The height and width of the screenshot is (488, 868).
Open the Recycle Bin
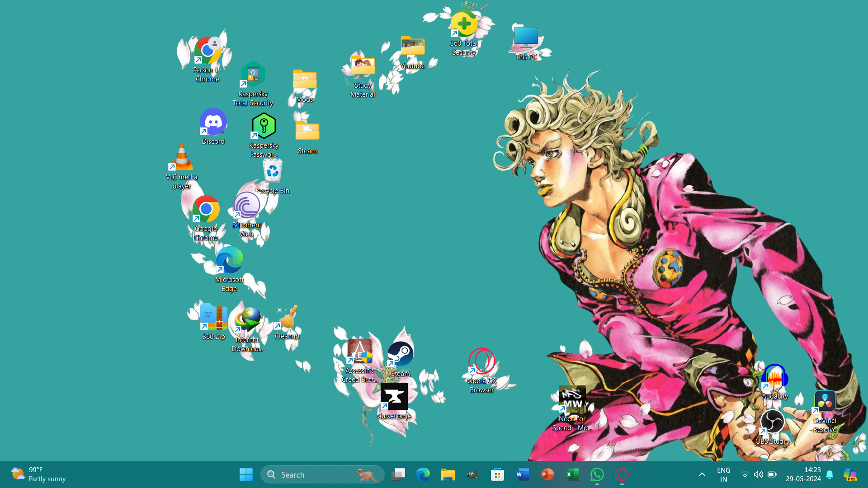[x=272, y=171]
